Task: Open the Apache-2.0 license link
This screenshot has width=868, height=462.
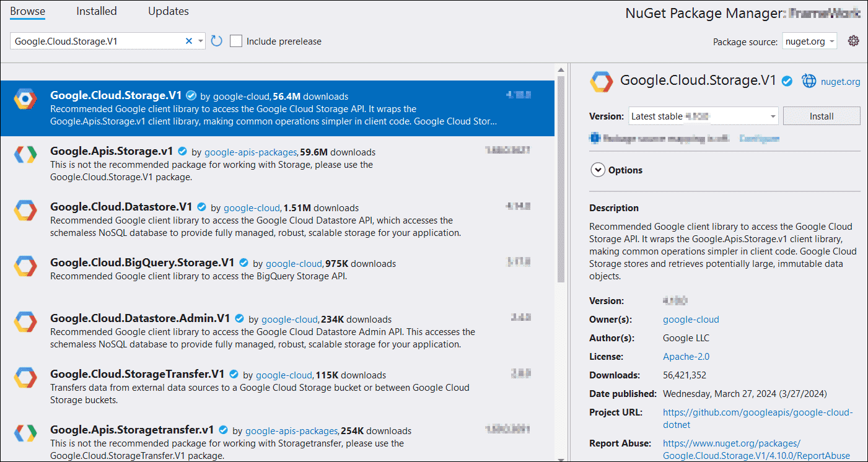Action: (686, 356)
